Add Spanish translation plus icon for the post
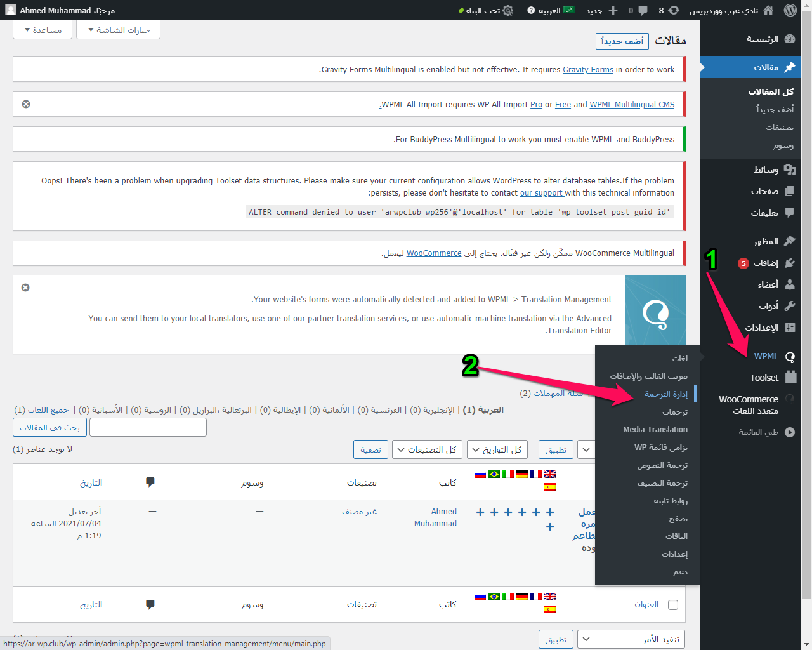Viewport: 812px width, 650px height. coord(550,527)
